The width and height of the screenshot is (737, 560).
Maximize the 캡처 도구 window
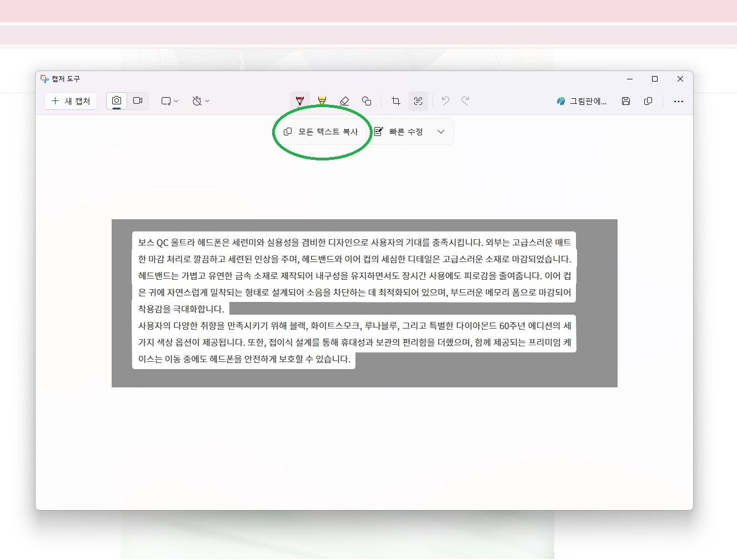click(x=655, y=79)
